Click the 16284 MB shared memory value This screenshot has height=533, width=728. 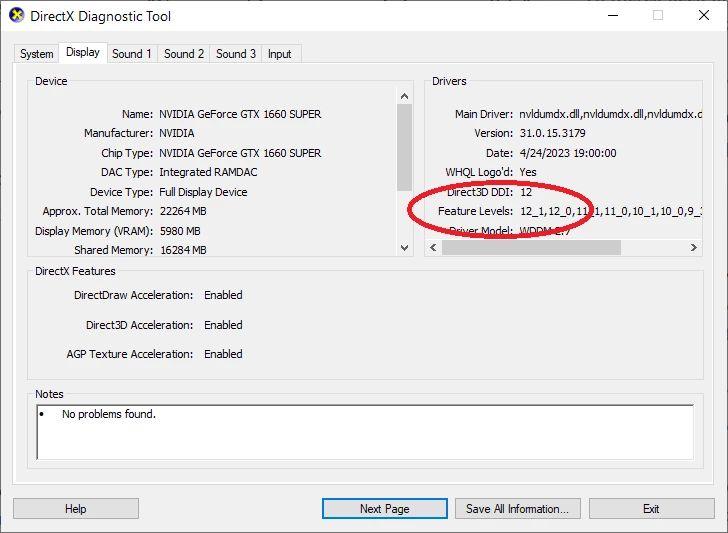click(x=183, y=250)
